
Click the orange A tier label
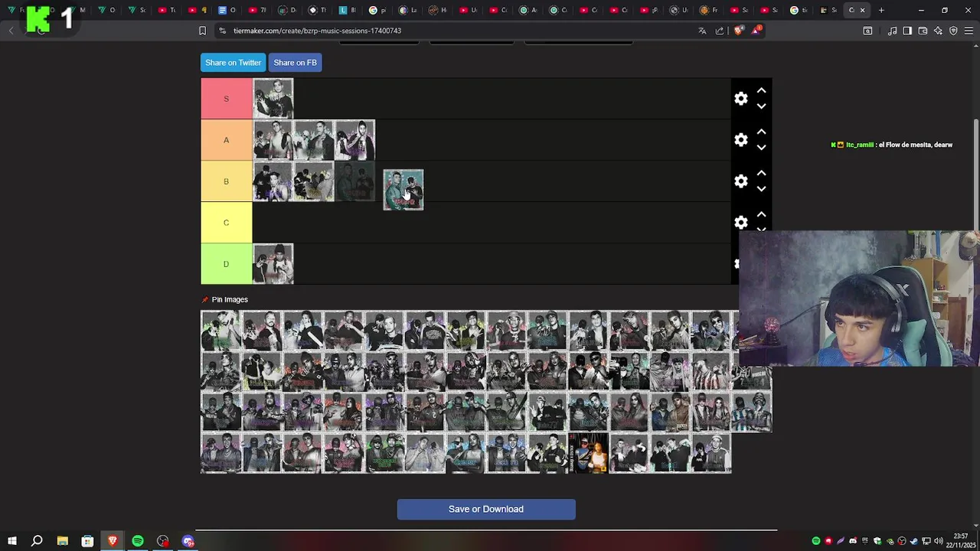(x=227, y=140)
